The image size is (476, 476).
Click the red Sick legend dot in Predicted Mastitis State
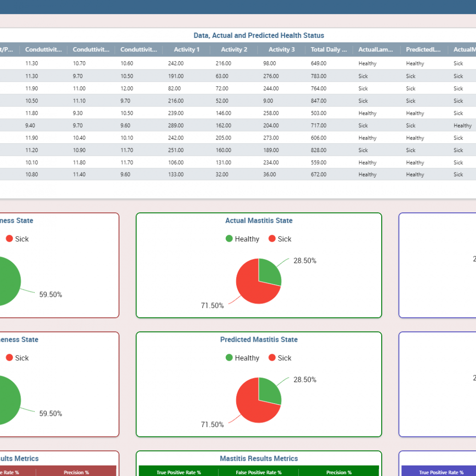[272, 357]
